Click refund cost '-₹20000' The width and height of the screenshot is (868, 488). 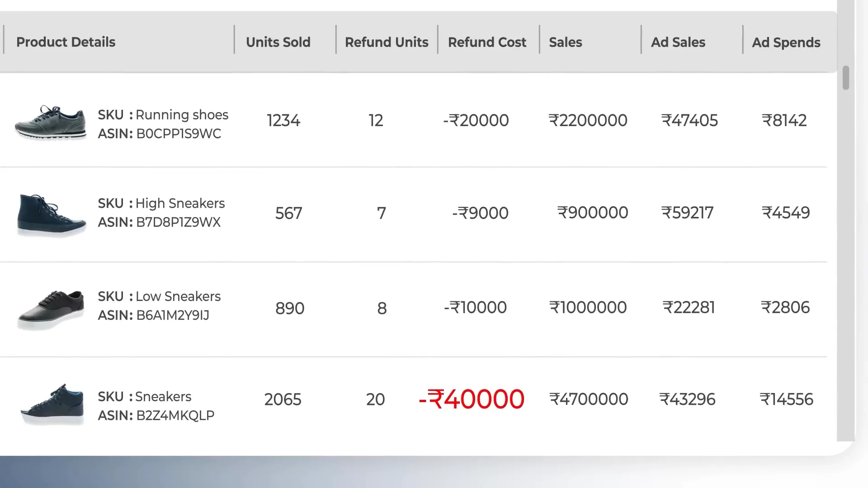(x=476, y=121)
